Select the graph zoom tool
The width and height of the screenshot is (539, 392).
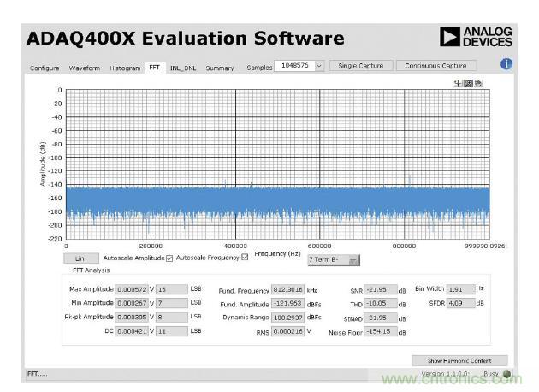(468, 83)
